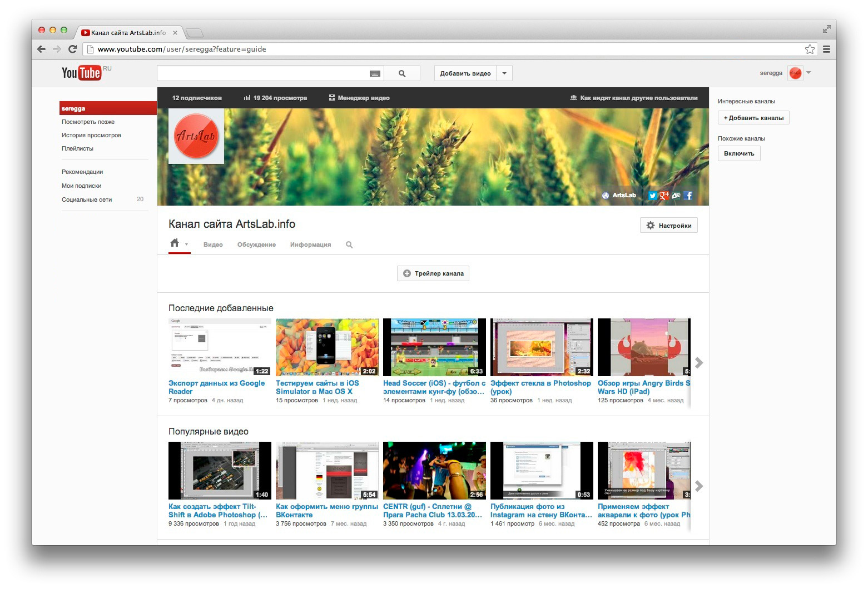Click the Google+ icon on the banner

pos(664,196)
